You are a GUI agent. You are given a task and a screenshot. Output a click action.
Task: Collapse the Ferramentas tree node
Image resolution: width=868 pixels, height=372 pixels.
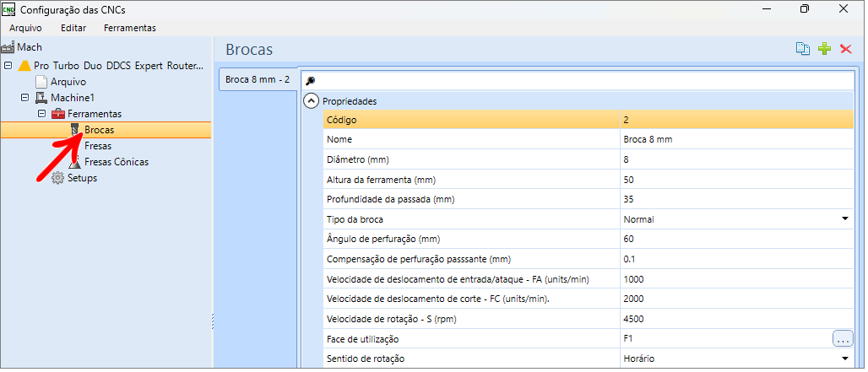click(x=41, y=114)
